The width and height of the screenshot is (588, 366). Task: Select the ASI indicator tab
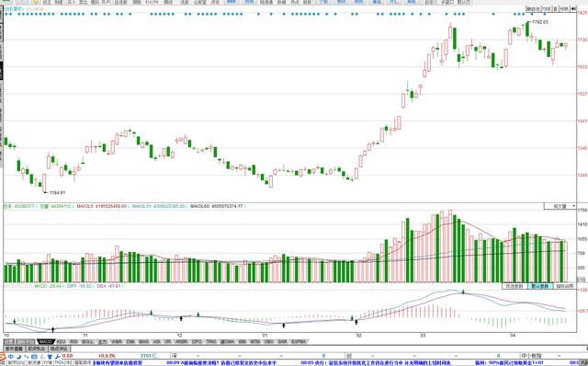point(157,341)
